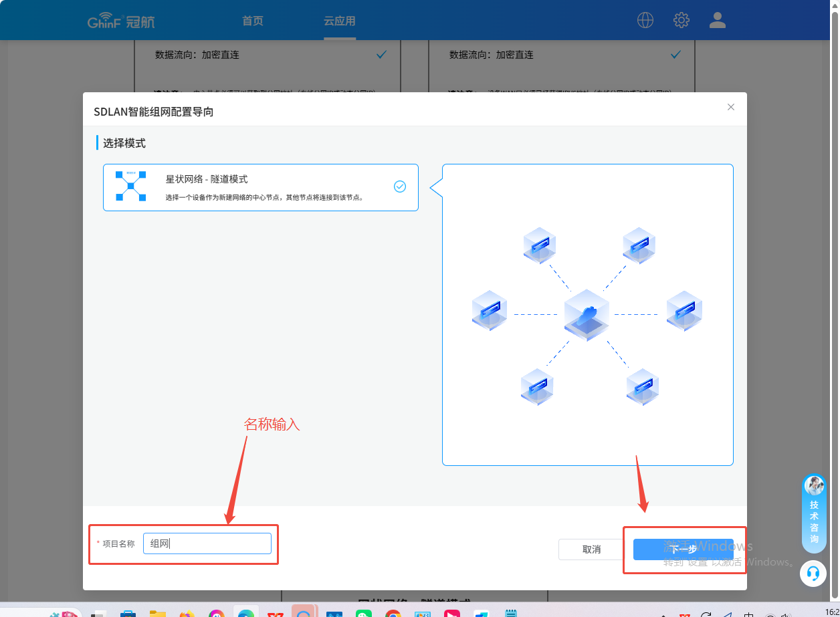Open the 技术咨询 support widget
The image size is (840, 617).
pos(814,513)
